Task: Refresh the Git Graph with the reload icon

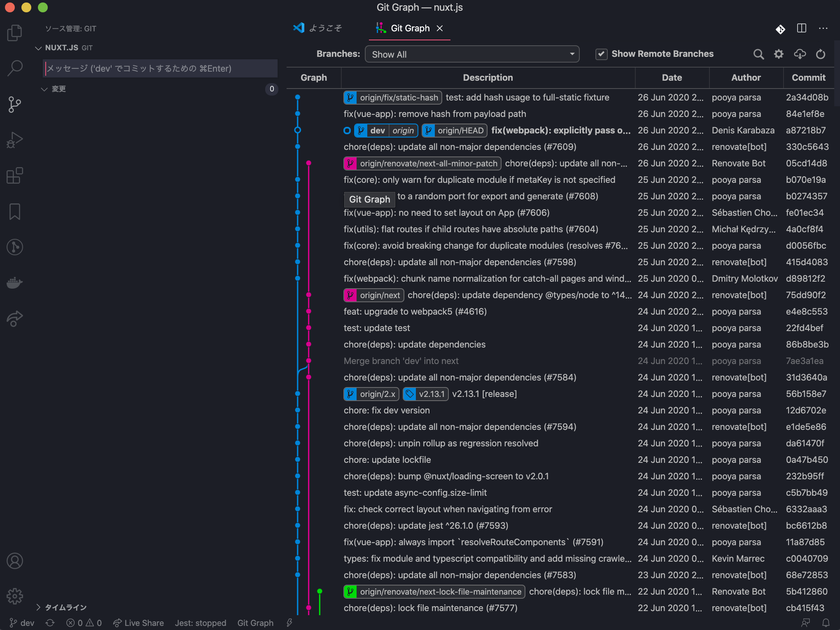Action: pos(821,54)
